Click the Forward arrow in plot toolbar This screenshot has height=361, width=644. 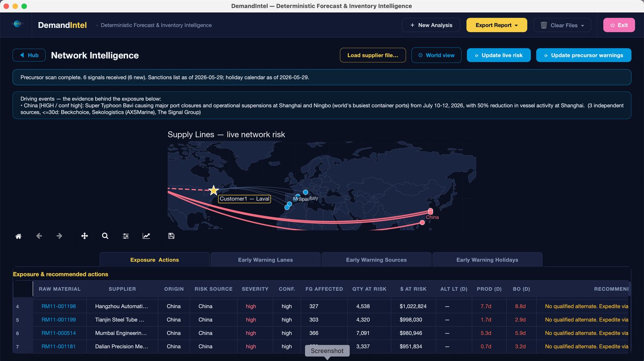pos(59,236)
